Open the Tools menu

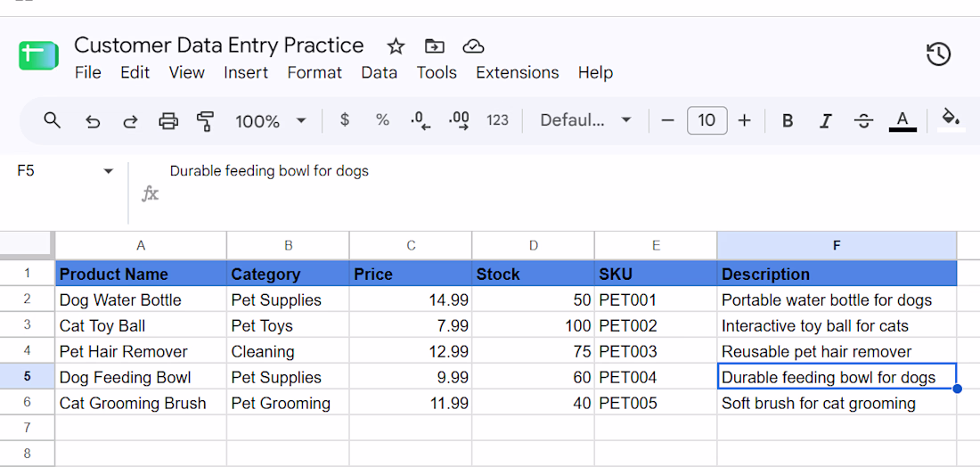coord(437,72)
